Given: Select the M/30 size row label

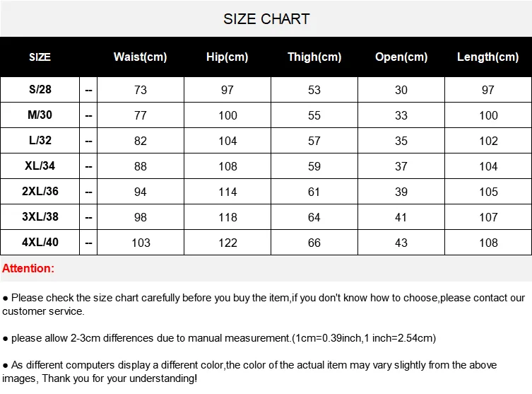Looking at the screenshot, I should (x=40, y=115).
